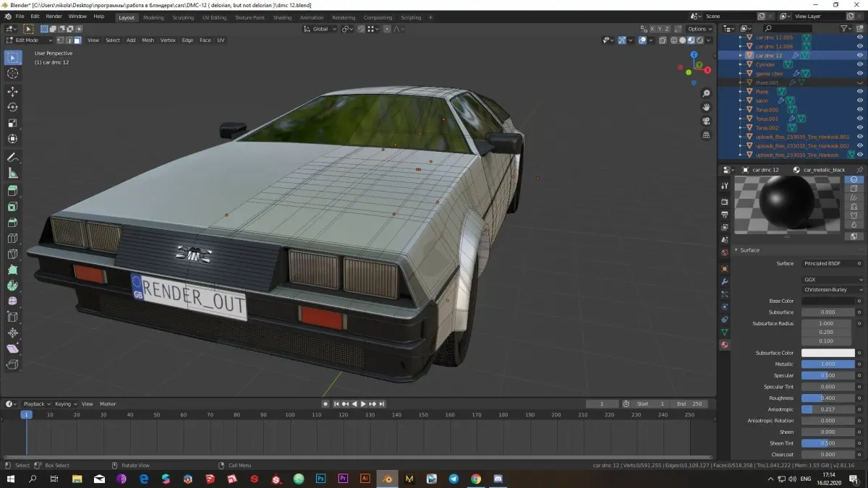Image resolution: width=868 pixels, height=488 pixels.
Task: Choose the Knife tool
Action: tap(12, 254)
